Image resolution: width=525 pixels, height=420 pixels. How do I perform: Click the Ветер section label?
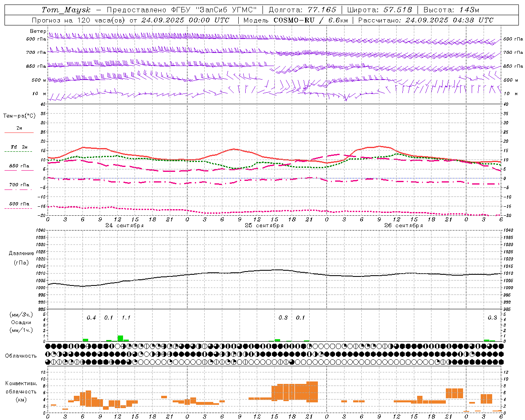pos(38,31)
